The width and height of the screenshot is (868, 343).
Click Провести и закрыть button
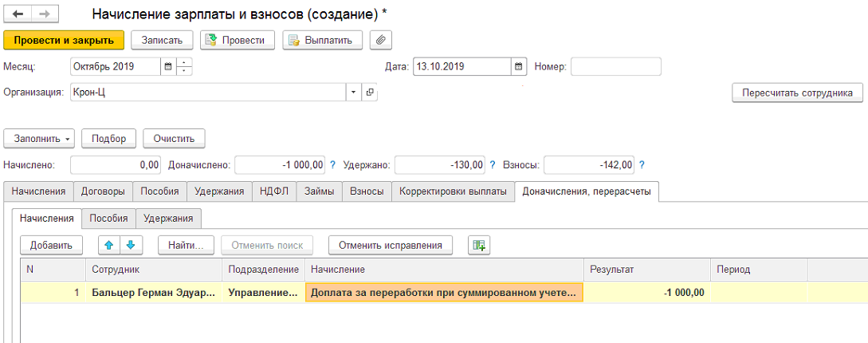pos(65,40)
